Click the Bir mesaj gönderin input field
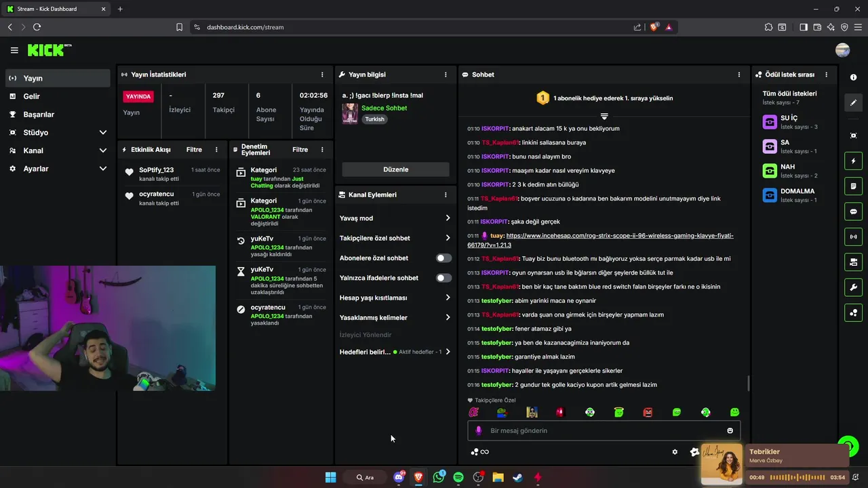Image resolution: width=868 pixels, height=488 pixels. pyautogui.click(x=604, y=430)
